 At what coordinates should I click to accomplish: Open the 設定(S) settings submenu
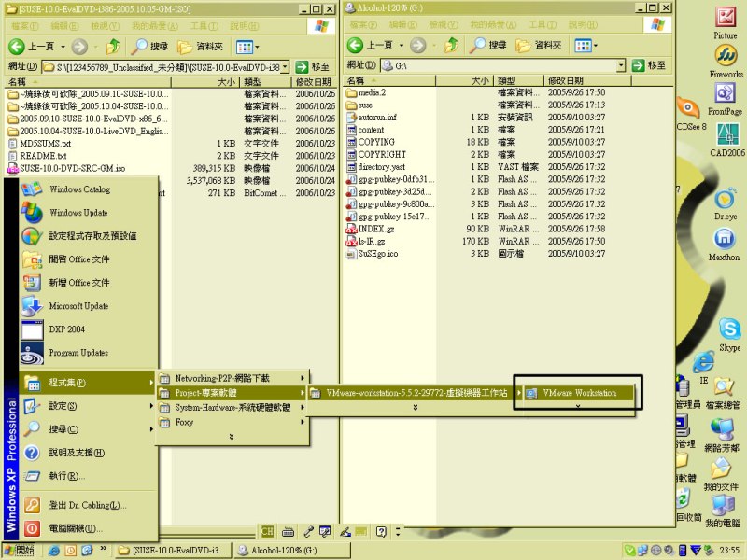pos(89,406)
